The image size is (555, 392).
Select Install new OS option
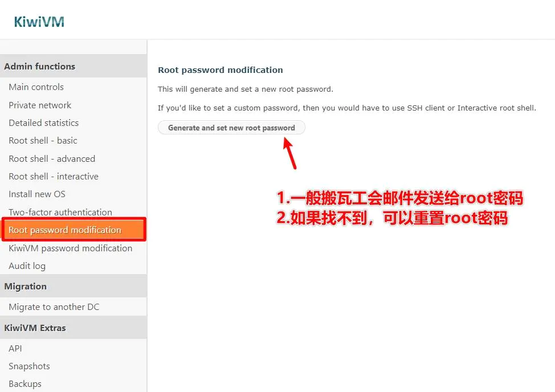click(x=37, y=194)
